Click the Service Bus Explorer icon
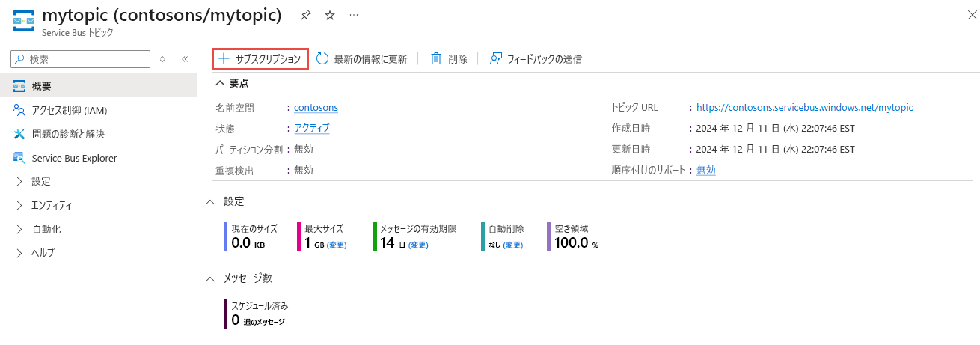This screenshot has width=980, height=345. click(x=19, y=158)
